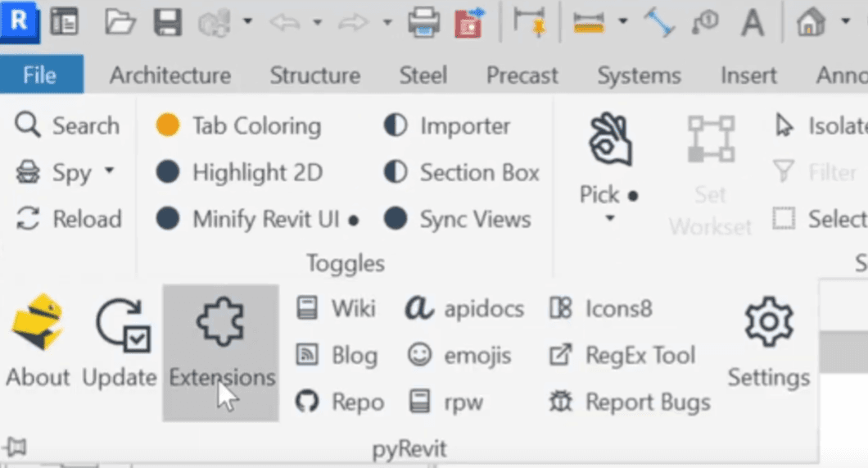The height and width of the screenshot is (468, 868).
Task: Click the Redo arrow icon
Action: pyautogui.click(x=353, y=23)
